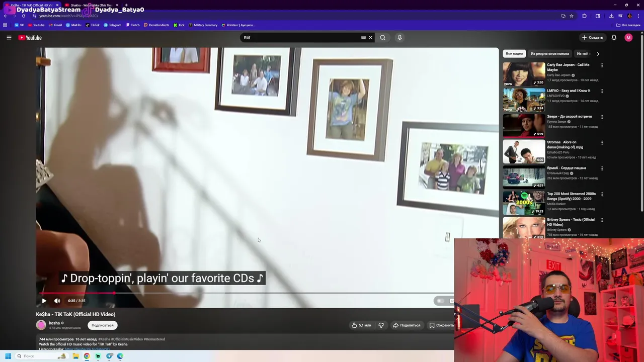Select the Все видео filter chip

click(514, 54)
